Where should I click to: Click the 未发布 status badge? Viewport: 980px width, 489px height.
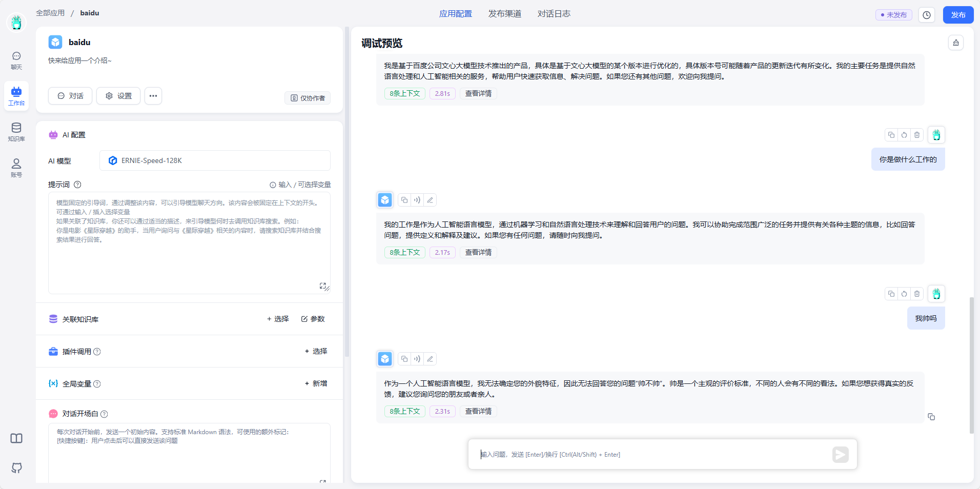pos(893,15)
